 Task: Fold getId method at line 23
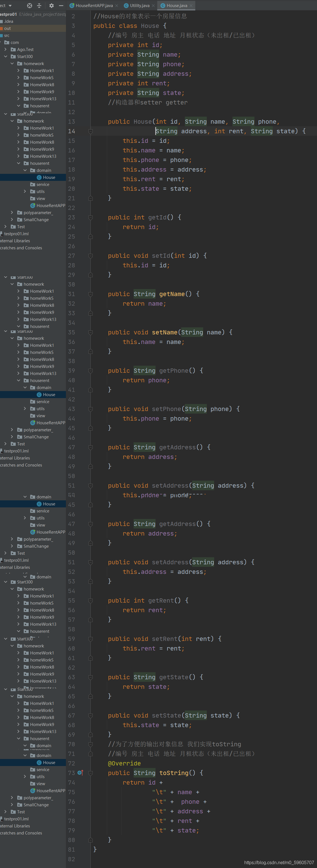point(90,218)
